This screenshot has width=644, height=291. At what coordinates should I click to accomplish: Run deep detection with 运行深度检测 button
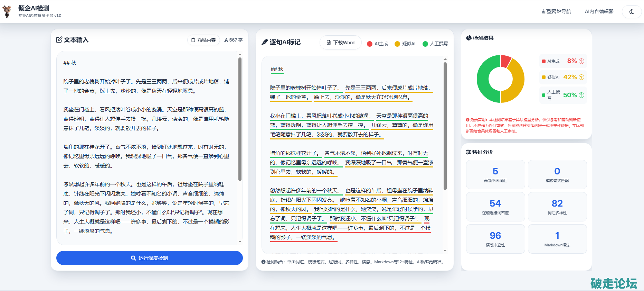pos(149,258)
